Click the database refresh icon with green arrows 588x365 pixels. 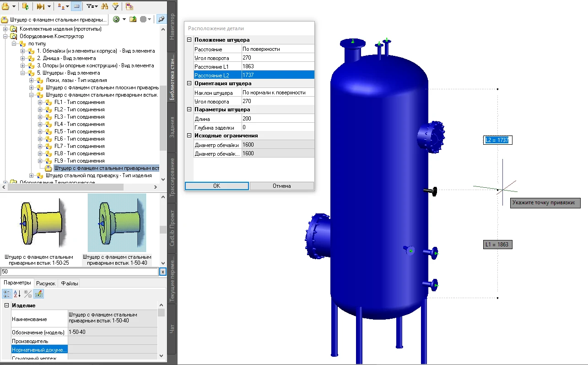[25, 6]
